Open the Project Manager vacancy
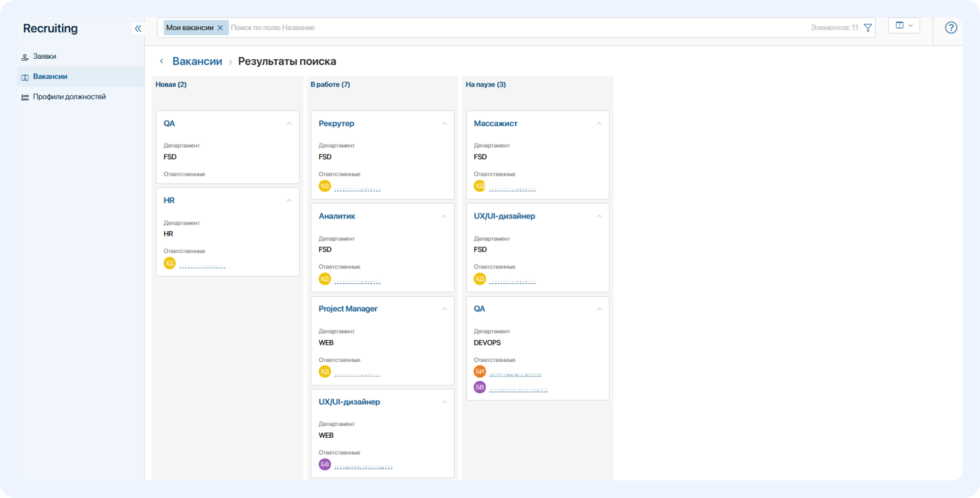Image resolution: width=980 pixels, height=498 pixels. [x=348, y=309]
